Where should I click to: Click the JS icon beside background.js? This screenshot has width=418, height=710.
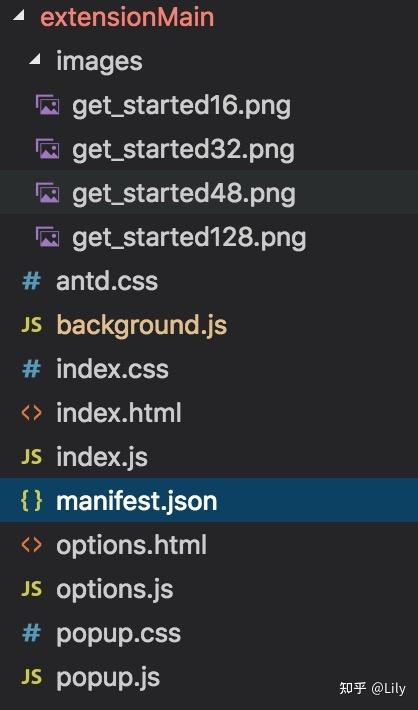coord(31,325)
